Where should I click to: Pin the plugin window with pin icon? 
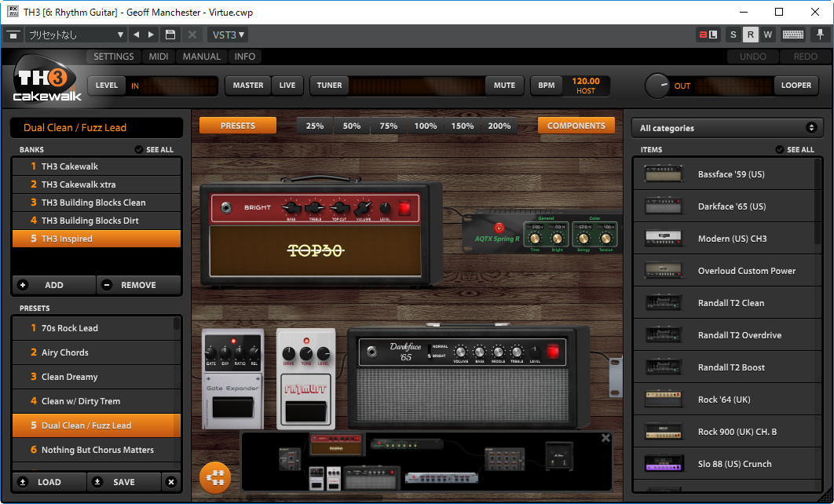tap(820, 35)
